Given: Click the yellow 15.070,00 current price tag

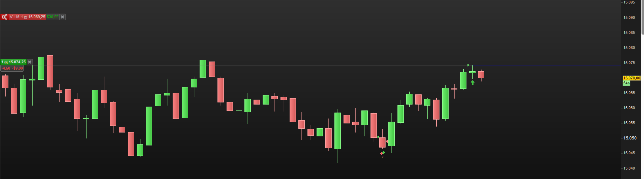Looking at the screenshot, I should (x=631, y=78).
